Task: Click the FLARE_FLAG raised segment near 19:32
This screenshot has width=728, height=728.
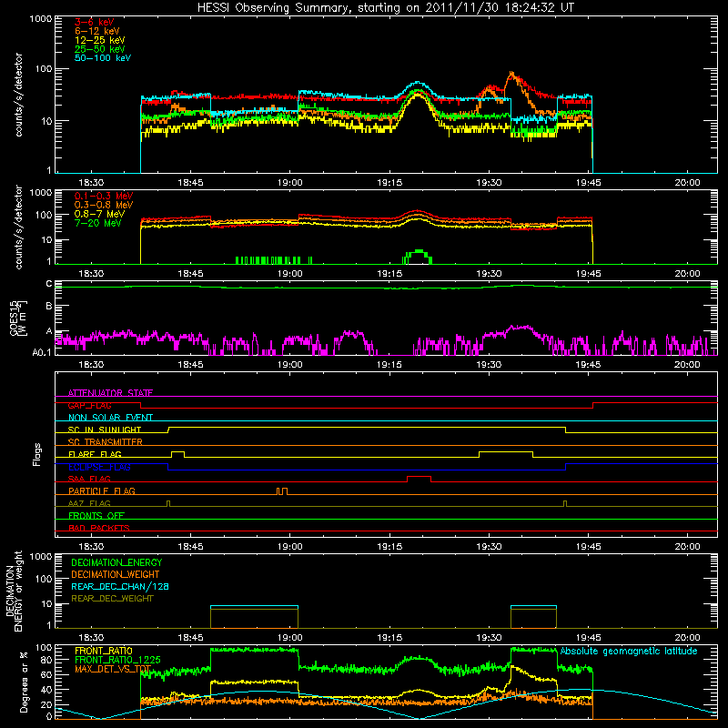Action: coord(506,452)
